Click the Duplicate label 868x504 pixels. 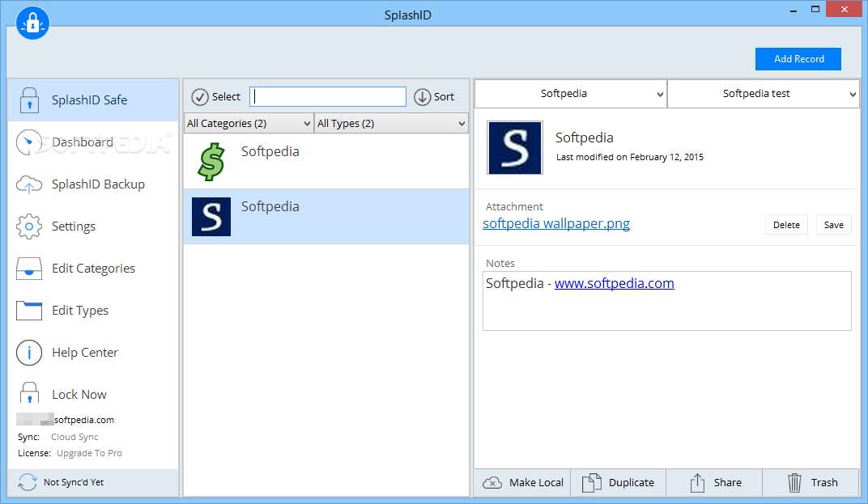point(632,482)
